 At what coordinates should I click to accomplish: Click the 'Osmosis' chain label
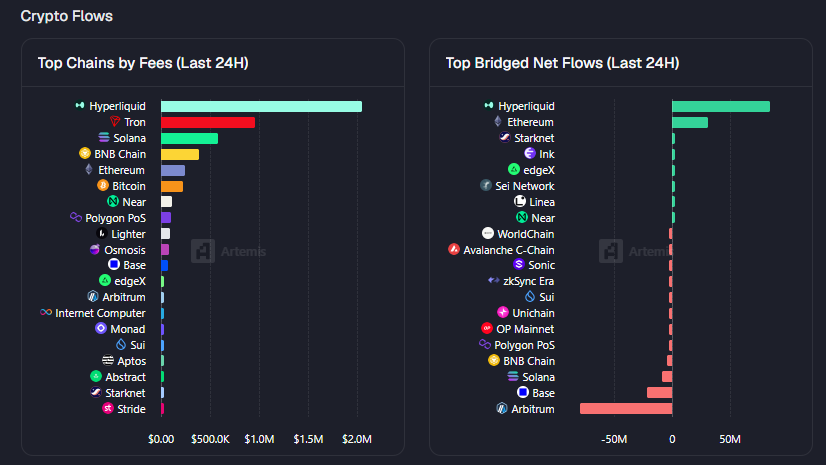click(125, 250)
